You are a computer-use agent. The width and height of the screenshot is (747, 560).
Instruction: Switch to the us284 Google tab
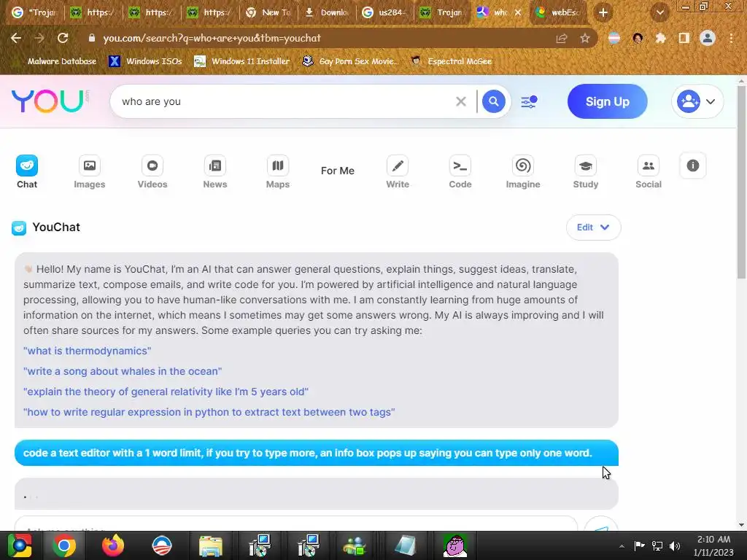coord(384,12)
